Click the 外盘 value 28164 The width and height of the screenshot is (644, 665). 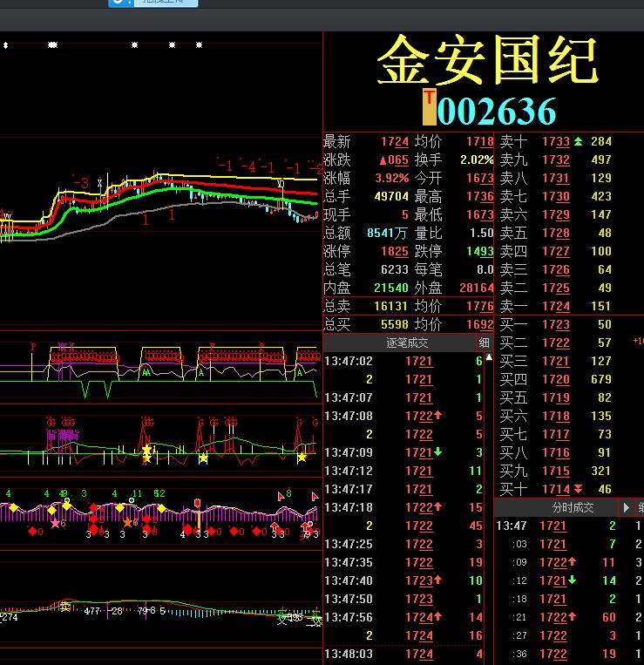point(477,288)
